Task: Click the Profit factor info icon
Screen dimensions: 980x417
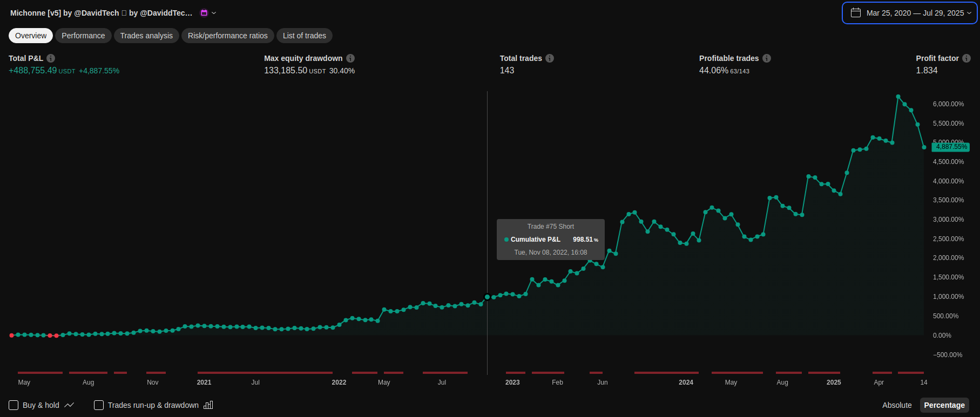Action: coord(967,58)
